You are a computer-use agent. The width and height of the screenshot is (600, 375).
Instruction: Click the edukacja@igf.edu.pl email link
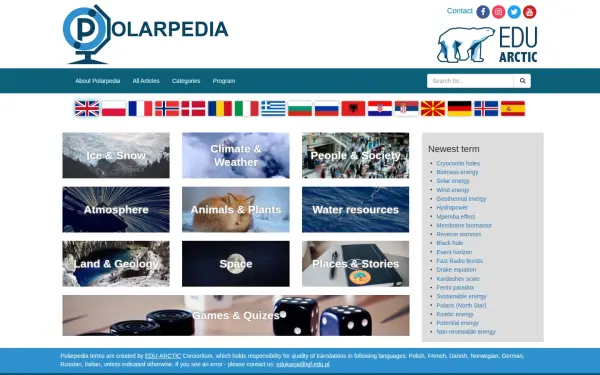303,364
